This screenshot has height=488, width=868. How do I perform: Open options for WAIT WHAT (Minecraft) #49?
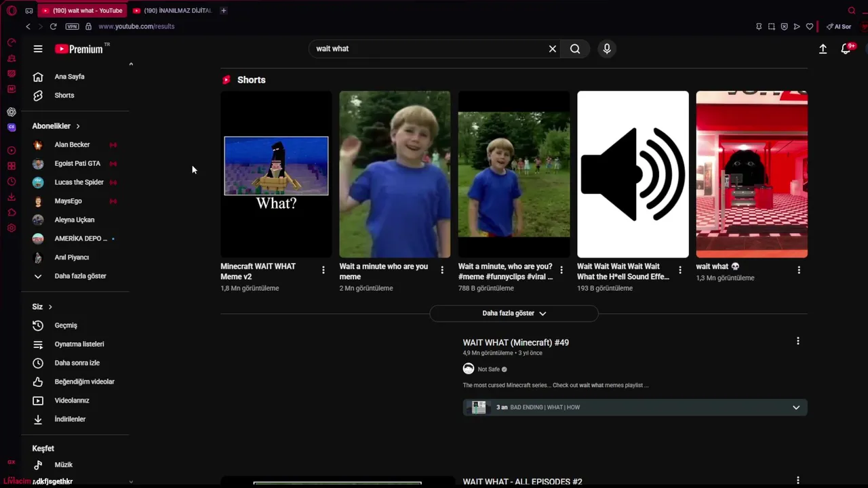click(x=798, y=341)
